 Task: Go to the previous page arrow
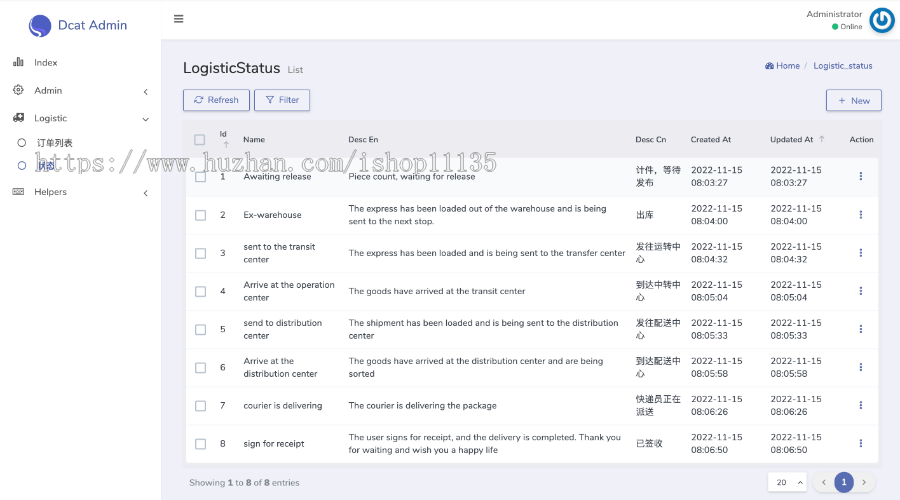click(824, 482)
